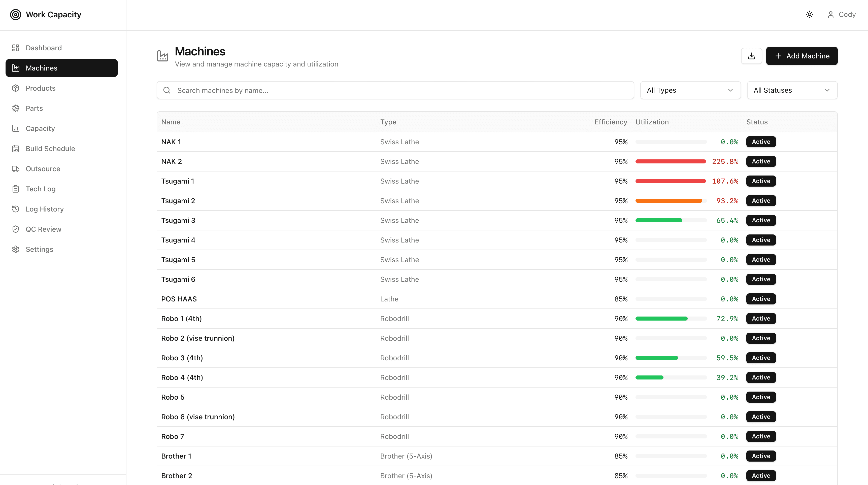Click the 85% efficiency of POS HAAS
The image size is (868, 485).
click(621, 299)
